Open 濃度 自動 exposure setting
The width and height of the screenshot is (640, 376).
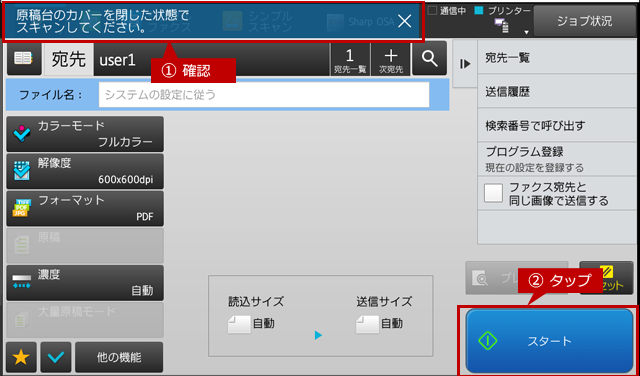85,283
